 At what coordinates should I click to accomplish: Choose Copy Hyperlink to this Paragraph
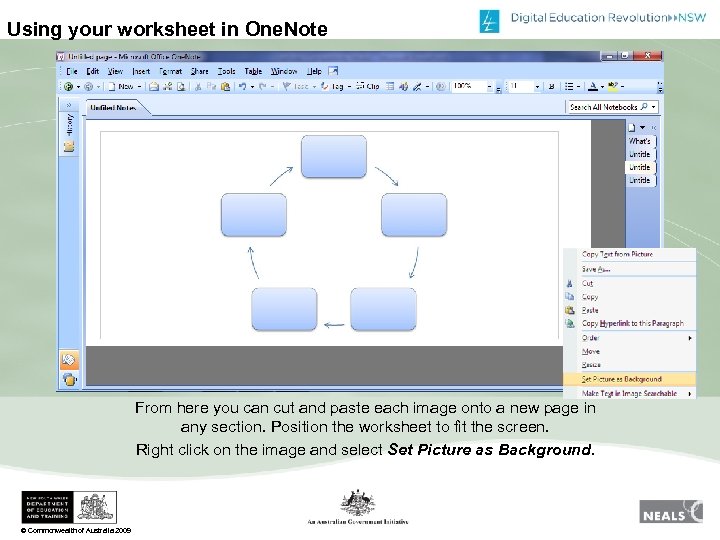(x=630, y=323)
